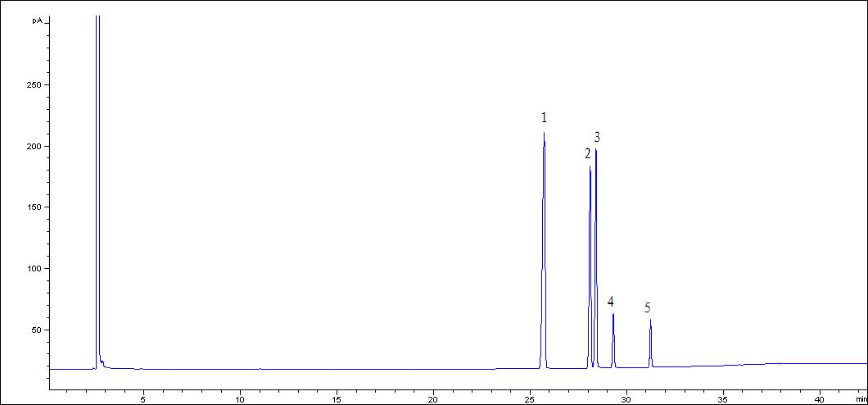
Task: Click the peak label number 5
Action: (x=648, y=308)
